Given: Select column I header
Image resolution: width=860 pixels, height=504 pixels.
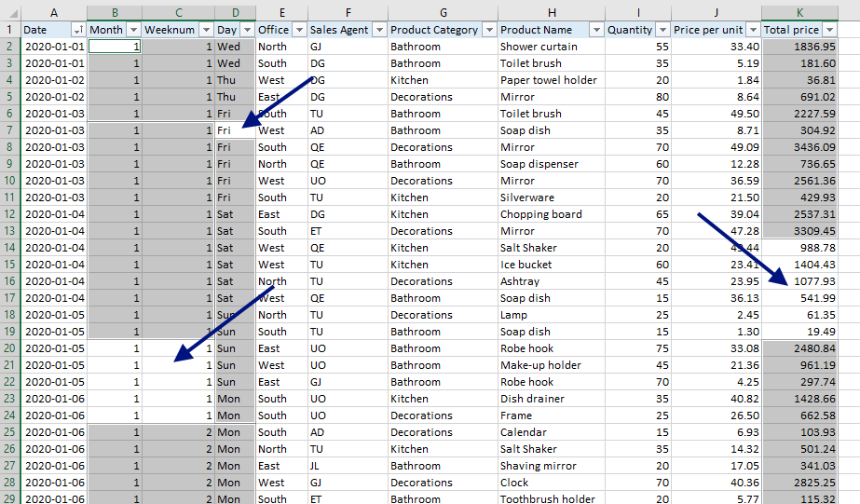Looking at the screenshot, I should coord(638,13).
